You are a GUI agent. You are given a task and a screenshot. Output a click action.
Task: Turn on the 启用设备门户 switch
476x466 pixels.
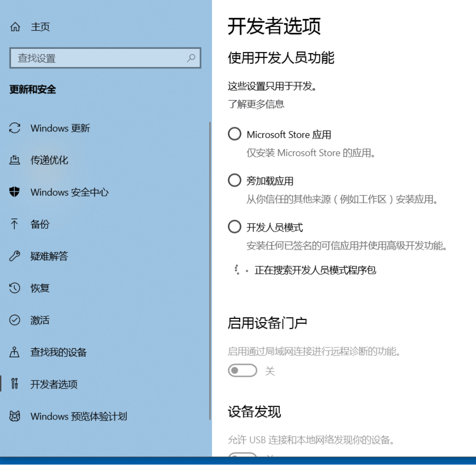[242, 370]
